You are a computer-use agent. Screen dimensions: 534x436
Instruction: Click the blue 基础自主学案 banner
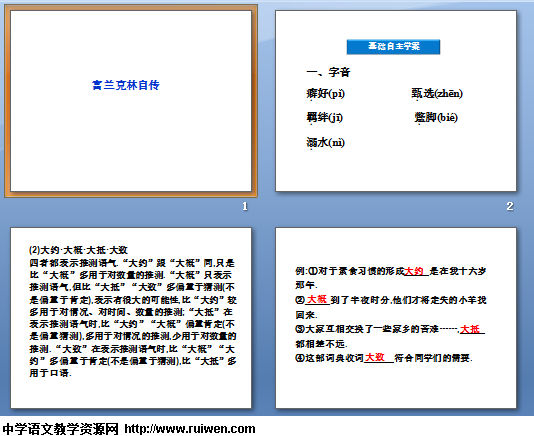pos(393,47)
